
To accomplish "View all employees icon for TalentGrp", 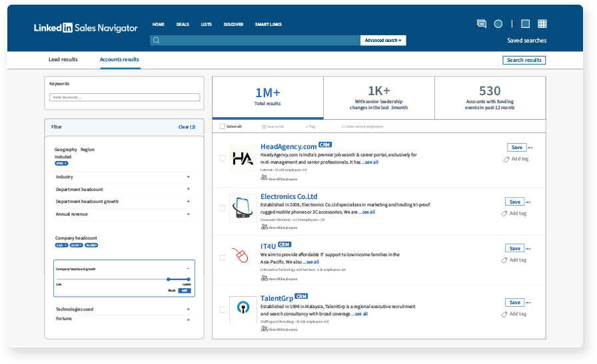I will click(264, 329).
